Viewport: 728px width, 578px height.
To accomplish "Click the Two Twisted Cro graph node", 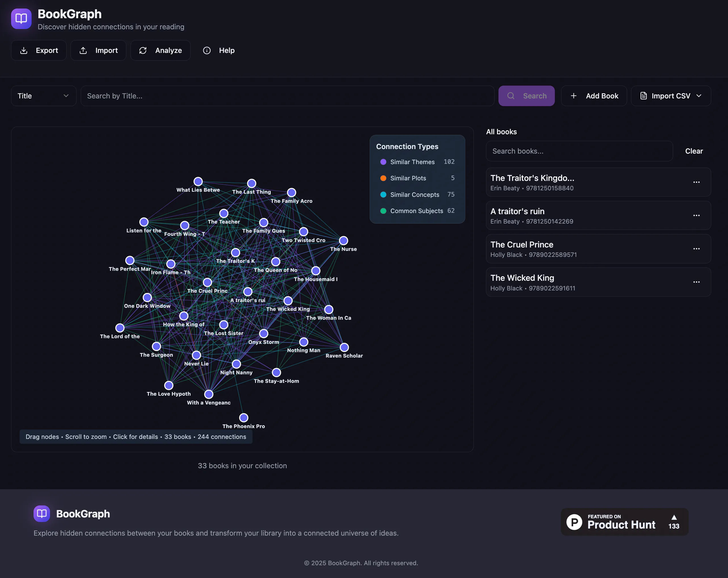I will 303,232.
